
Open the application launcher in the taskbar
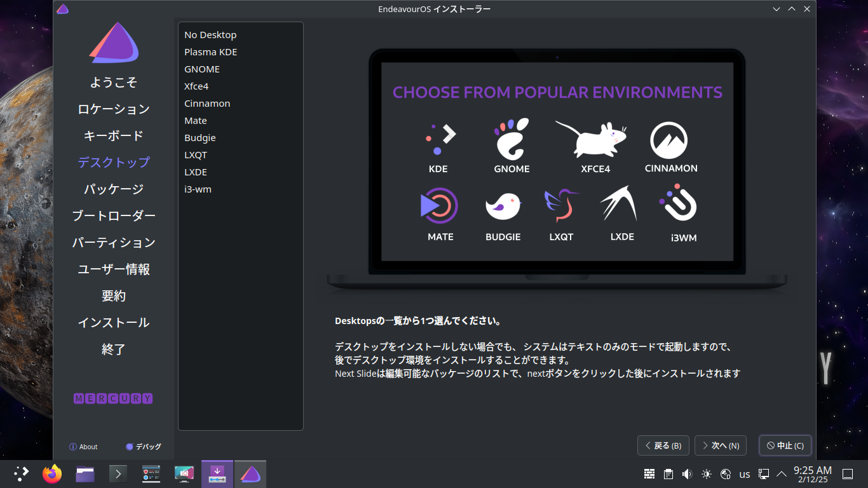tap(22, 473)
